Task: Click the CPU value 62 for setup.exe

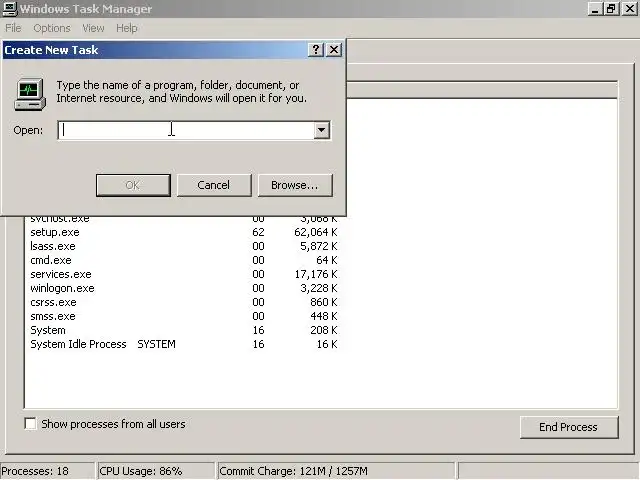Action: point(258,232)
